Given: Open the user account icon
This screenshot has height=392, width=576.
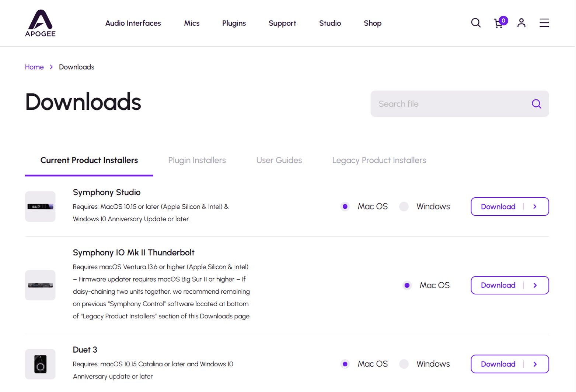Looking at the screenshot, I should click(521, 23).
